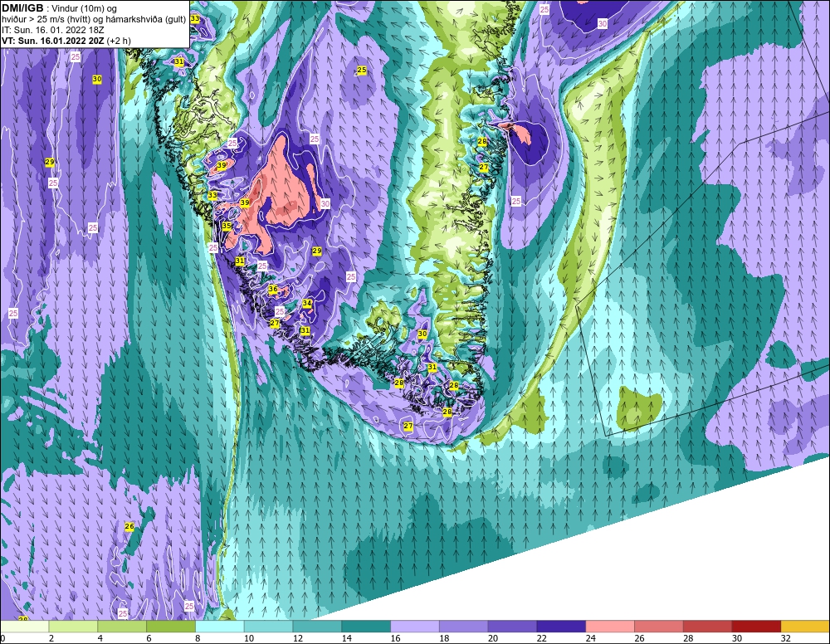Pick the 2–4 m/s light green swatch
The height and width of the screenshot is (644, 830).
point(73,627)
